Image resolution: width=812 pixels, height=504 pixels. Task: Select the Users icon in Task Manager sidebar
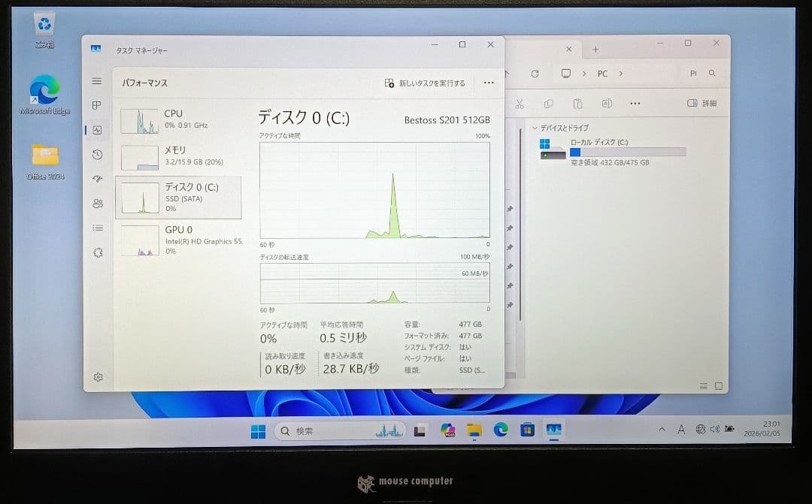(98, 203)
